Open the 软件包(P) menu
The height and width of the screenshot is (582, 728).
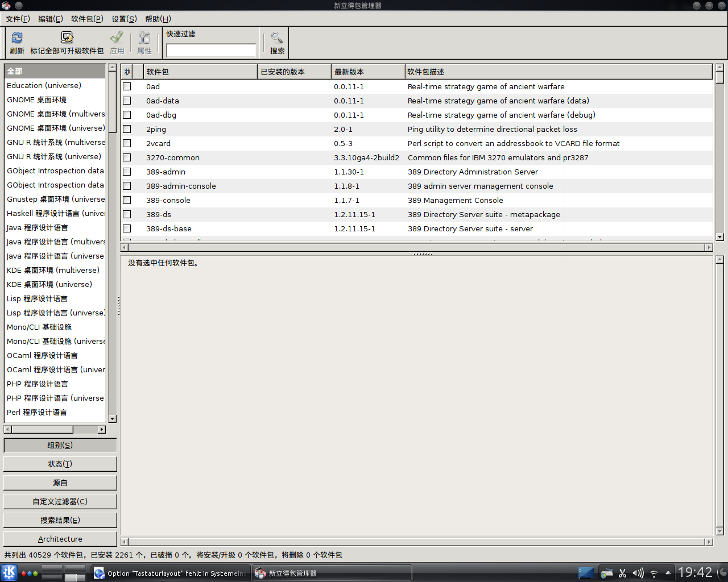point(87,19)
